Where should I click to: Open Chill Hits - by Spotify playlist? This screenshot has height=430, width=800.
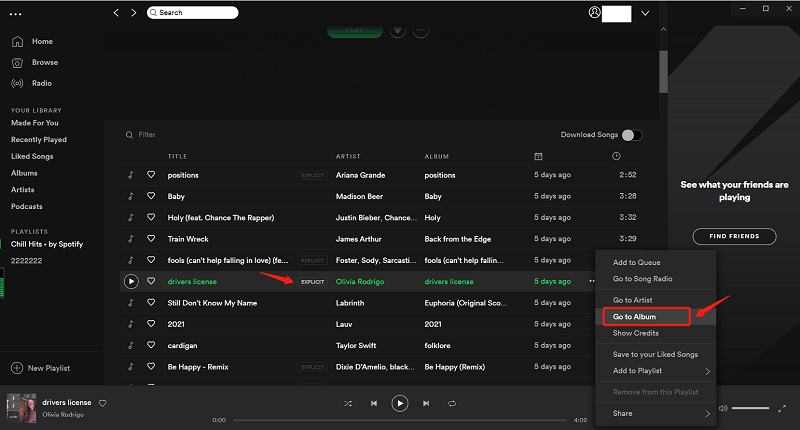pyautogui.click(x=47, y=244)
